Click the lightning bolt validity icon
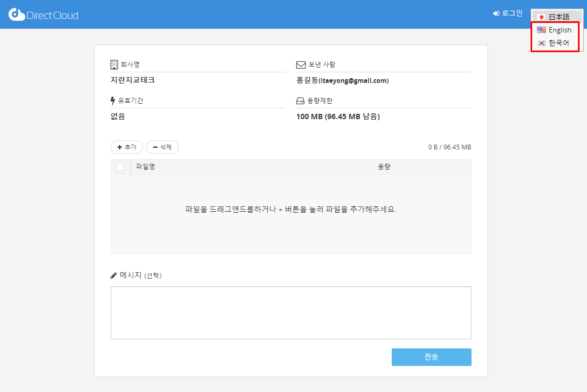Viewport: 587px width, 392px height. tap(113, 101)
